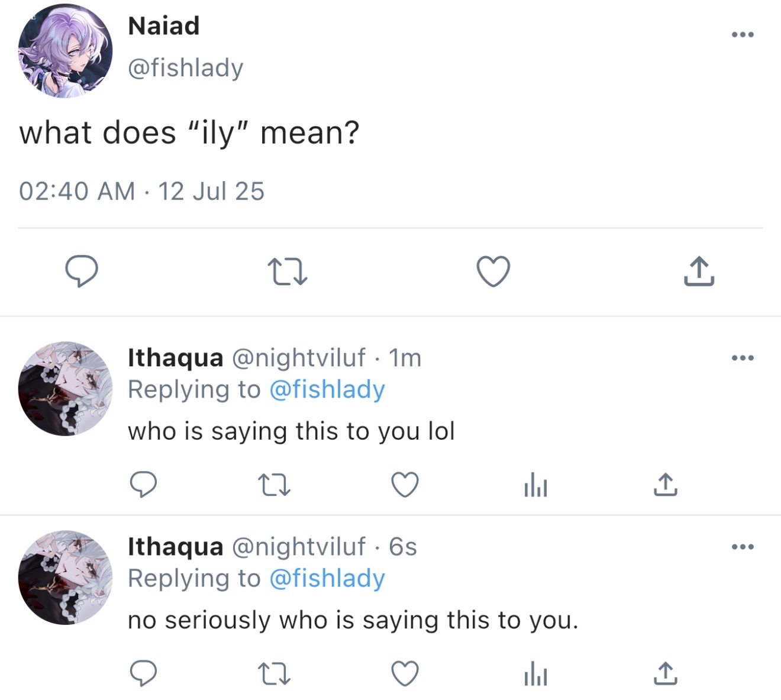View analytics for the 6s-old reply
781x700 pixels.
535,673
